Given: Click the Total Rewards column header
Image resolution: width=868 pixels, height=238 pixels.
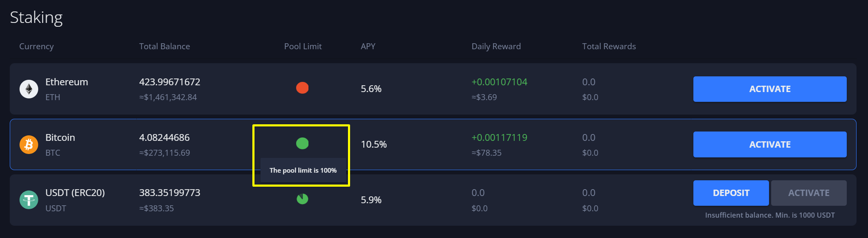Looking at the screenshot, I should (609, 46).
